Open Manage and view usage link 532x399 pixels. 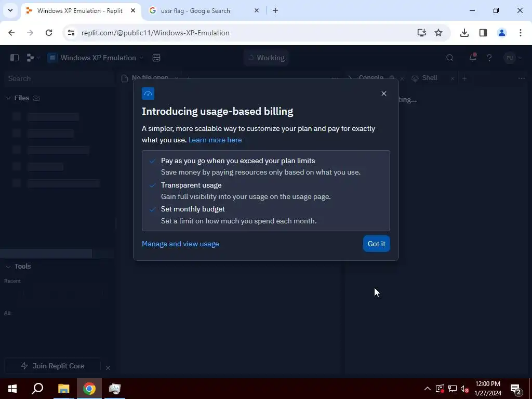coord(180,244)
